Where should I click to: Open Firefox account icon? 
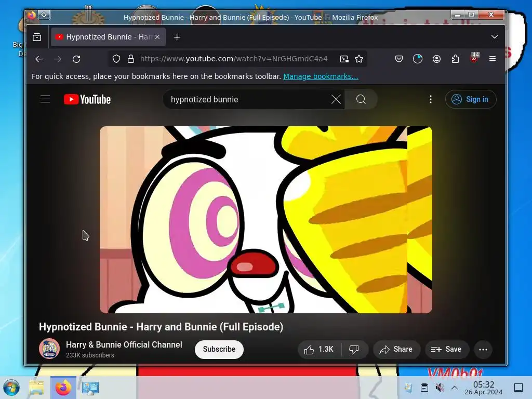point(436,59)
